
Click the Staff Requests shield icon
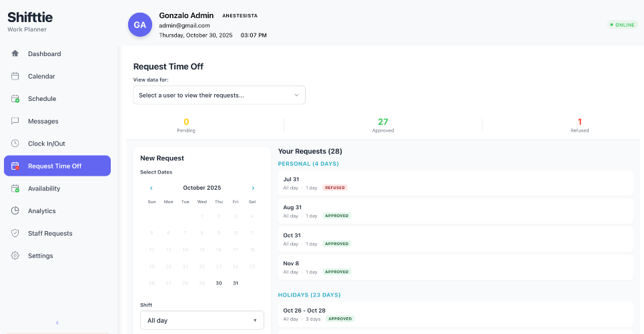click(15, 233)
